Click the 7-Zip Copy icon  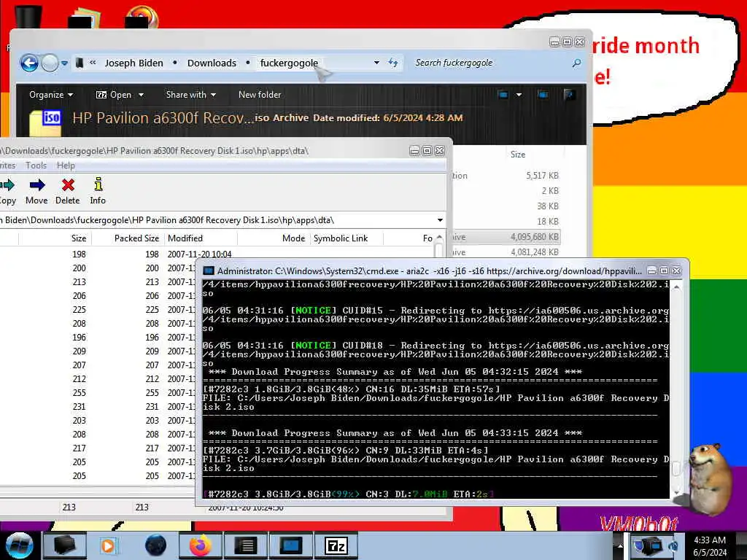(7, 192)
